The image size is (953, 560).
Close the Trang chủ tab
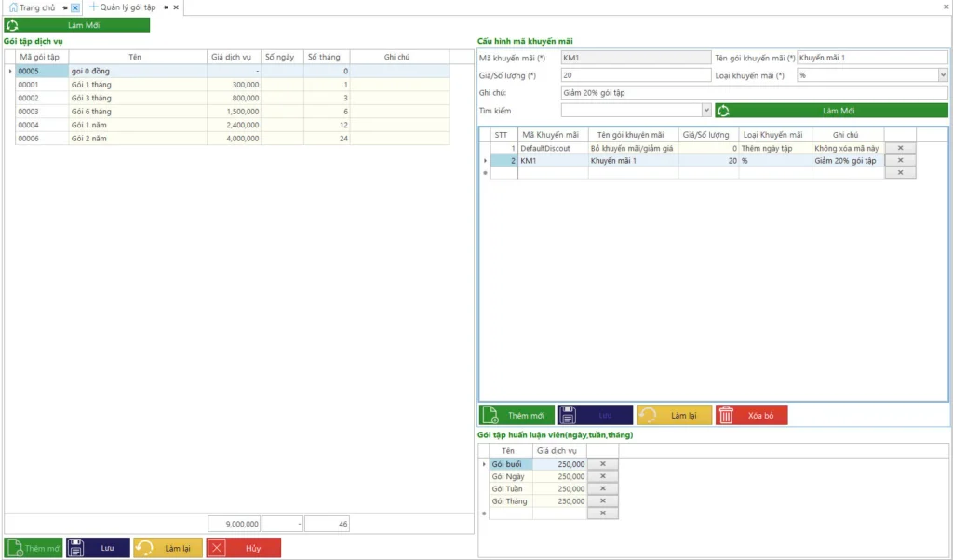click(x=75, y=7)
